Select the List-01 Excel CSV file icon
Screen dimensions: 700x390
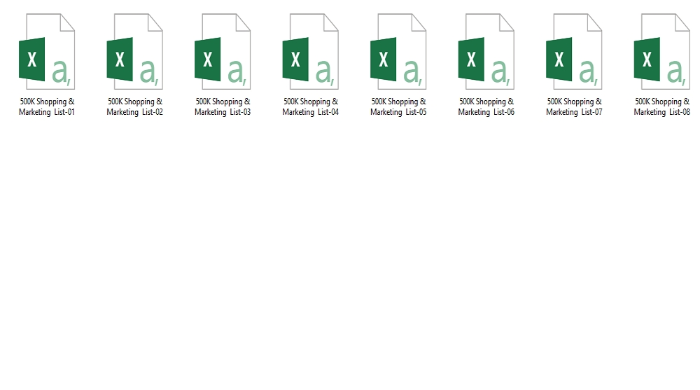point(47,51)
